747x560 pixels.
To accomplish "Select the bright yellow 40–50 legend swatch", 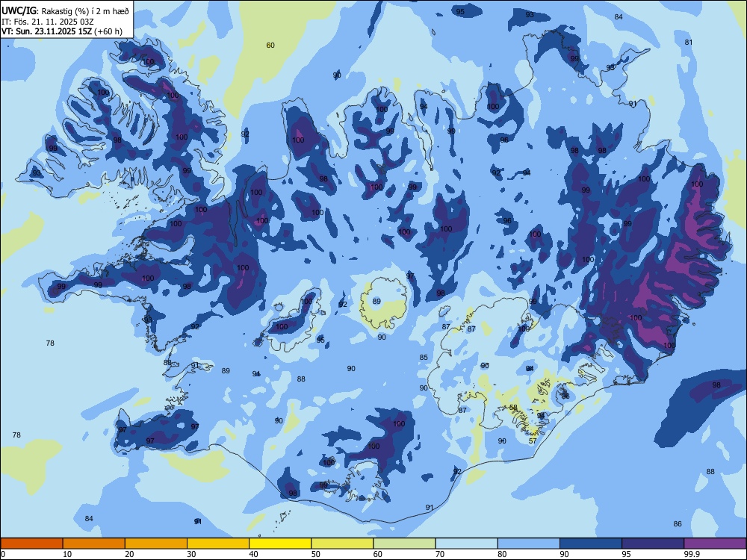I will pyautogui.click(x=280, y=544).
